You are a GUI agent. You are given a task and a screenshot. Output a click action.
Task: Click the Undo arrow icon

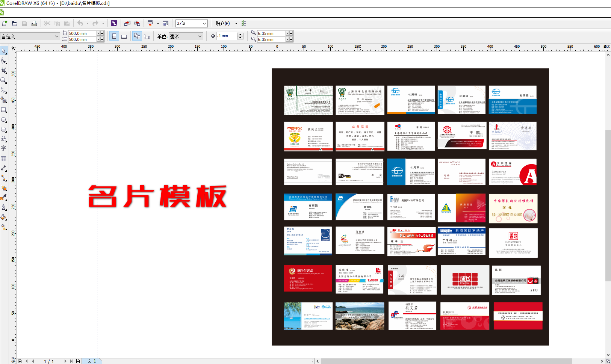click(80, 23)
